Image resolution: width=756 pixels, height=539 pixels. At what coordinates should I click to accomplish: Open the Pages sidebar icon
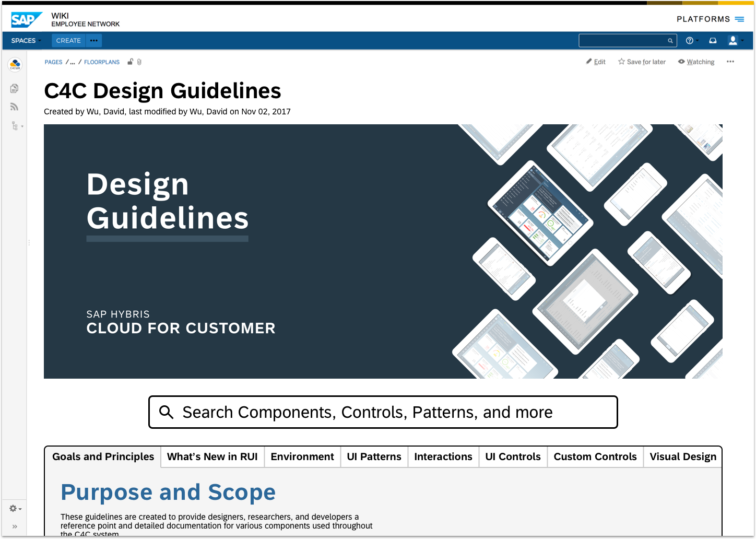14,88
